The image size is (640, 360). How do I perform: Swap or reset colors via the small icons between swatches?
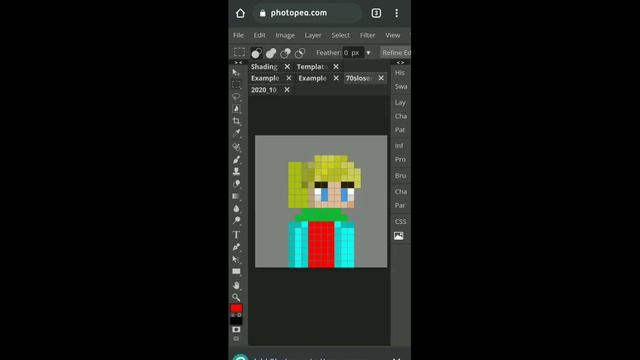tap(236, 315)
